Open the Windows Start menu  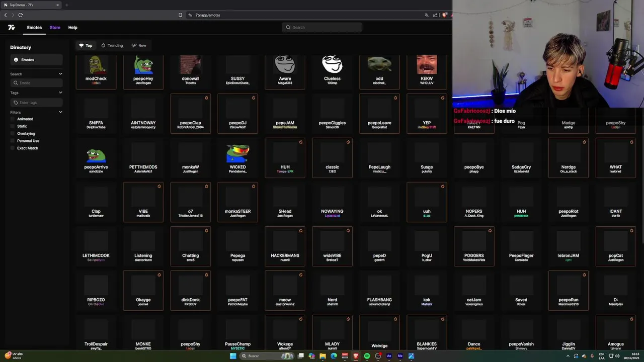[233, 356]
